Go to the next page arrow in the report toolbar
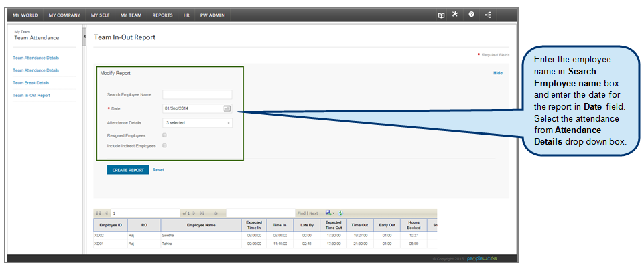 (x=194, y=213)
